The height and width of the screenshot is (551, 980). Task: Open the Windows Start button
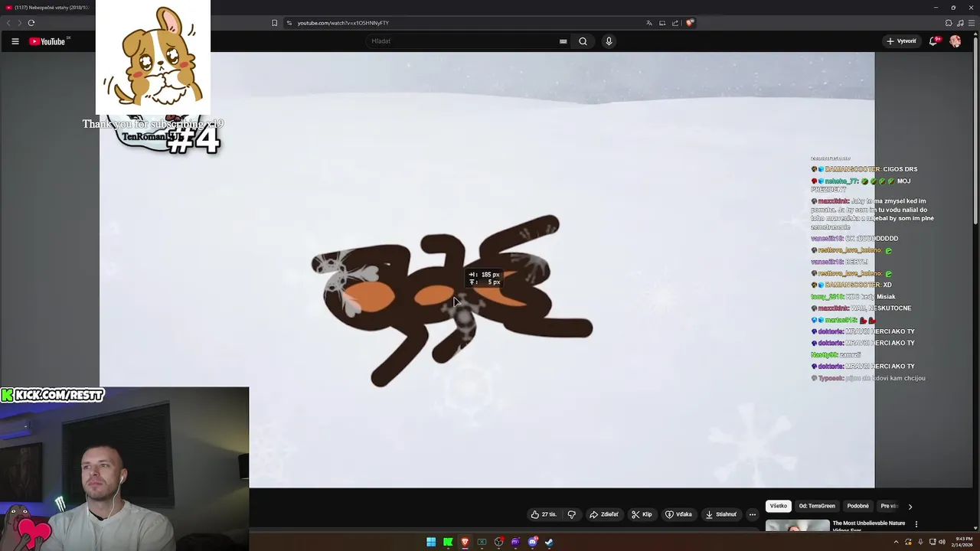(x=431, y=542)
